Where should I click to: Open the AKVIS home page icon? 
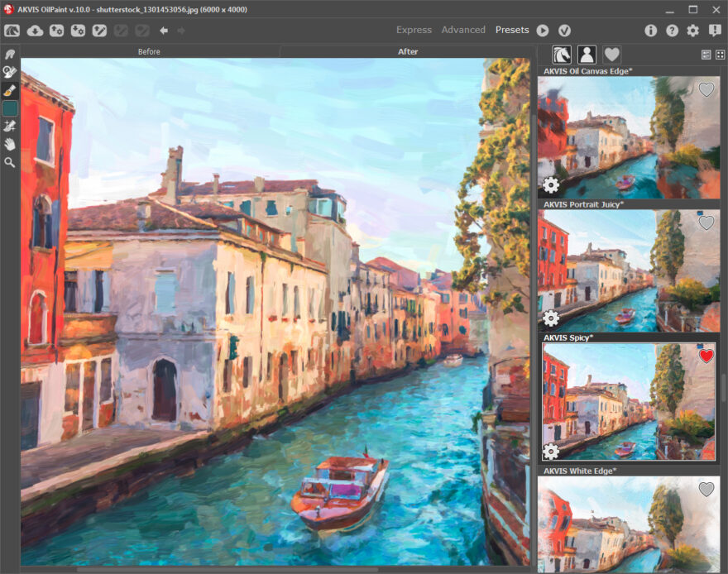point(12,31)
